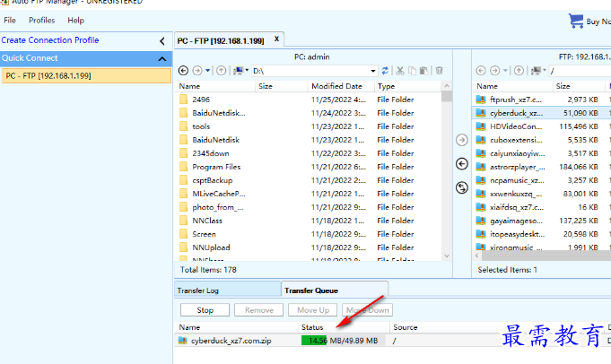The image size is (611, 364).
Task: Go up one folder in PC pane
Action: coord(222,71)
